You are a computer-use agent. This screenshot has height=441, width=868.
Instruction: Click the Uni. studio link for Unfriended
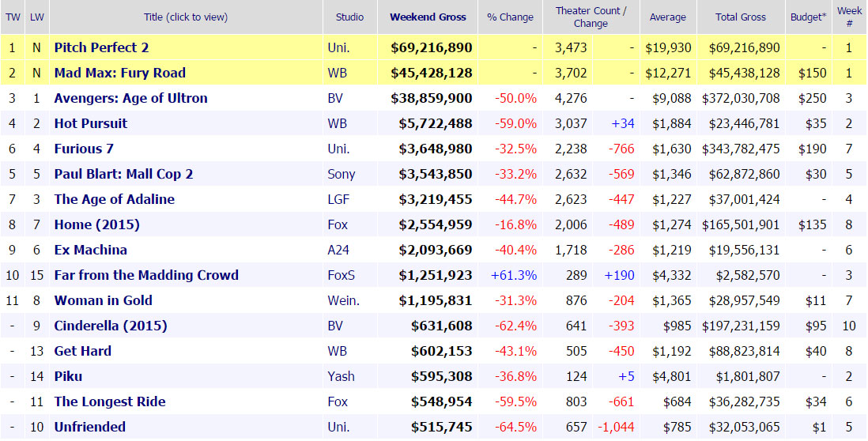338,427
